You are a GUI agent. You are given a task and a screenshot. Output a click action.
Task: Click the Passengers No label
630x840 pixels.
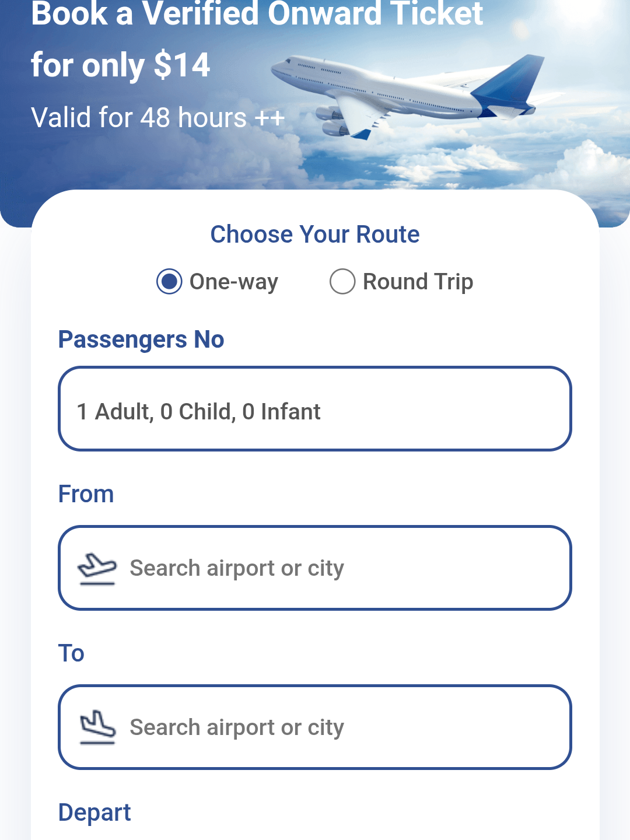(141, 339)
